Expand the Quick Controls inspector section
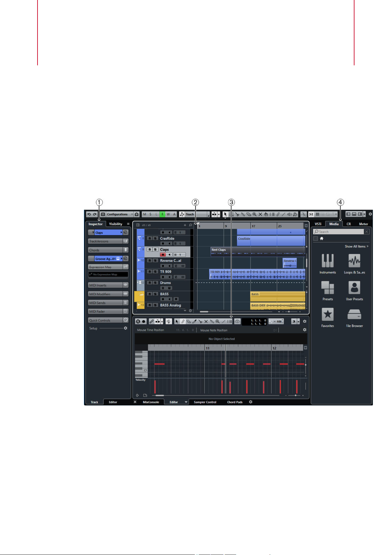This screenshot has height=555, width=392. (x=108, y=320)
